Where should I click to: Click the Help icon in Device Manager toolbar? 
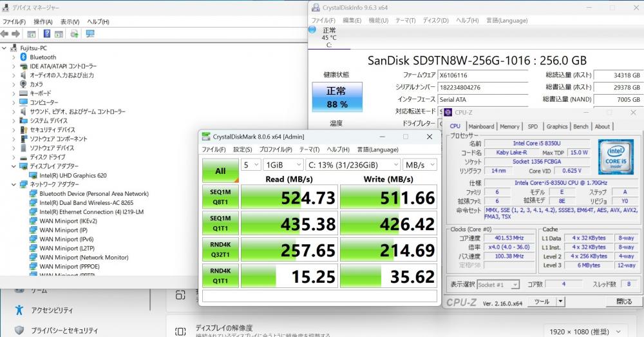(x=47, y=34)
